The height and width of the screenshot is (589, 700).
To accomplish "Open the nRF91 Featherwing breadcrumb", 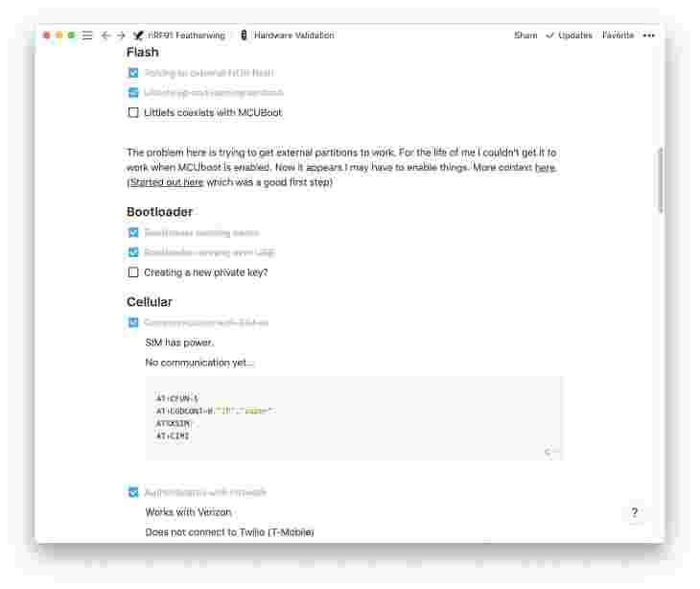I will tap(187, 35).
